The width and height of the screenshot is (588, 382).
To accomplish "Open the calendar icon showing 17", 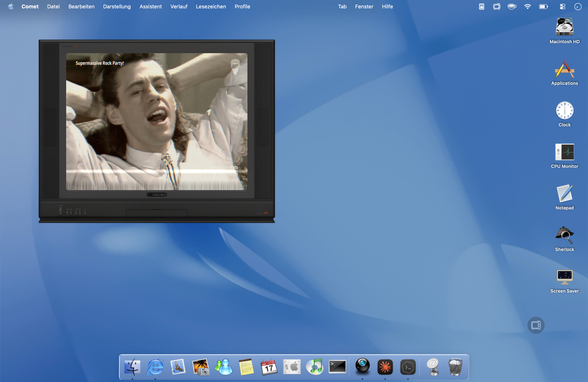I will point(269,367).
